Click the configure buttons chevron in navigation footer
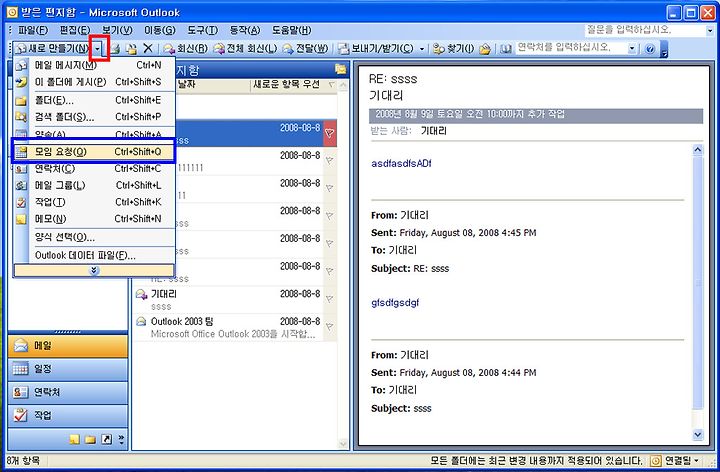Image resolution: width=720 pixels, height=472 pixels. [x=121, y=439]
